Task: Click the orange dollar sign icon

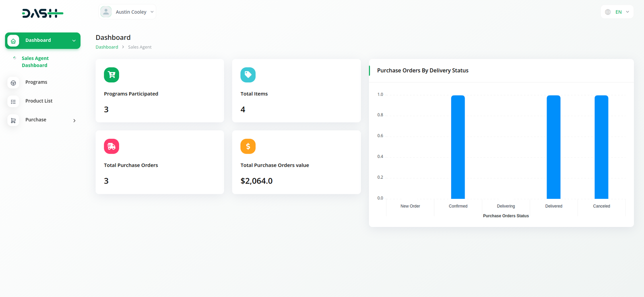Action: 248,146
